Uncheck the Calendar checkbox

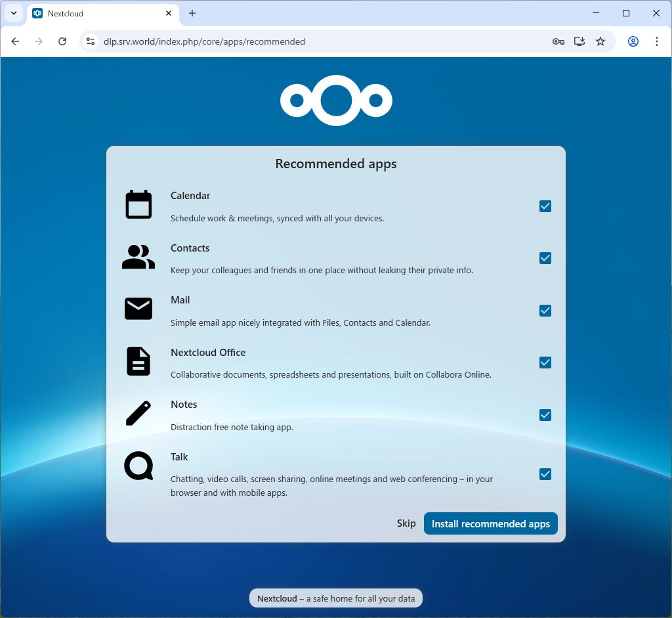pyautogui.click(x=545, y=206)
